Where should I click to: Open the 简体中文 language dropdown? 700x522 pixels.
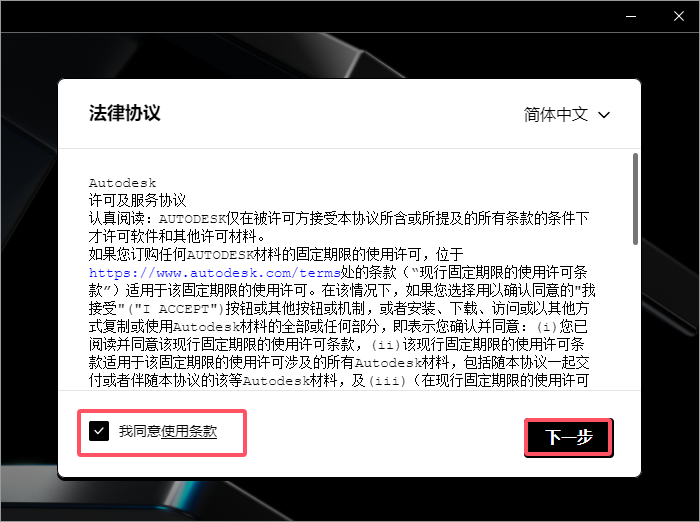[567, 115]
